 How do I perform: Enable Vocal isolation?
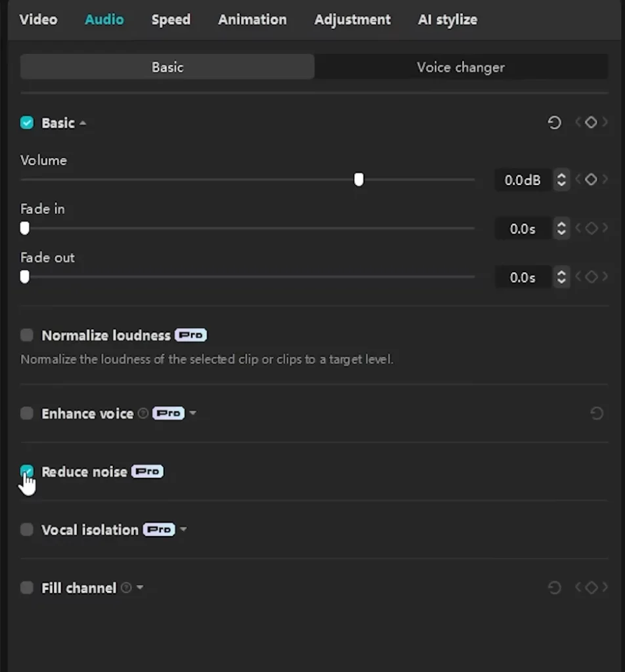point(26,530)
